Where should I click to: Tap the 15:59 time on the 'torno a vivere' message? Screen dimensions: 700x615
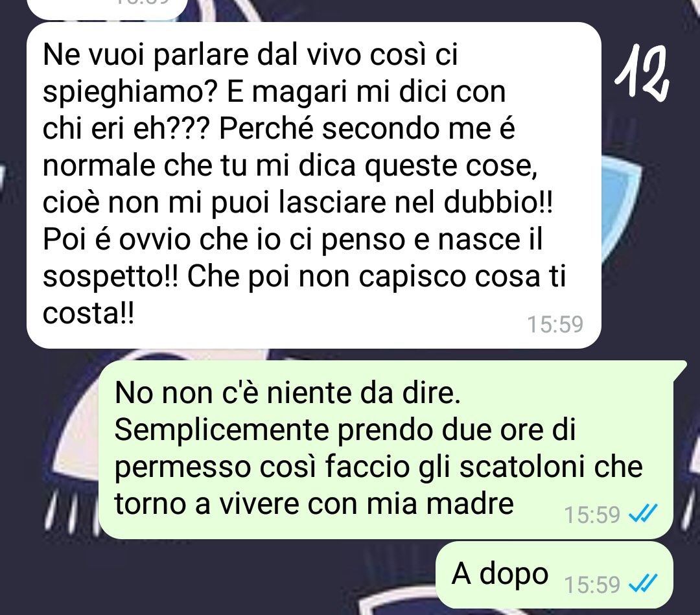click(592, 515)
